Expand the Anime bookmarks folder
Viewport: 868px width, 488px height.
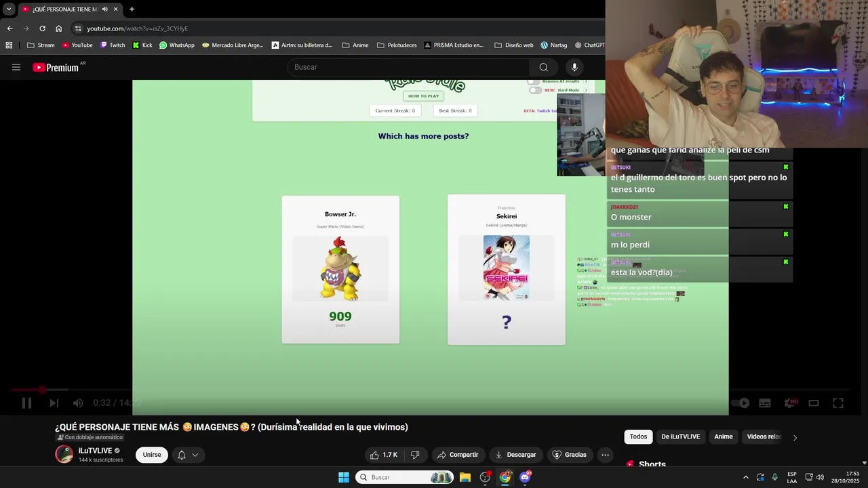pos(355,45)
